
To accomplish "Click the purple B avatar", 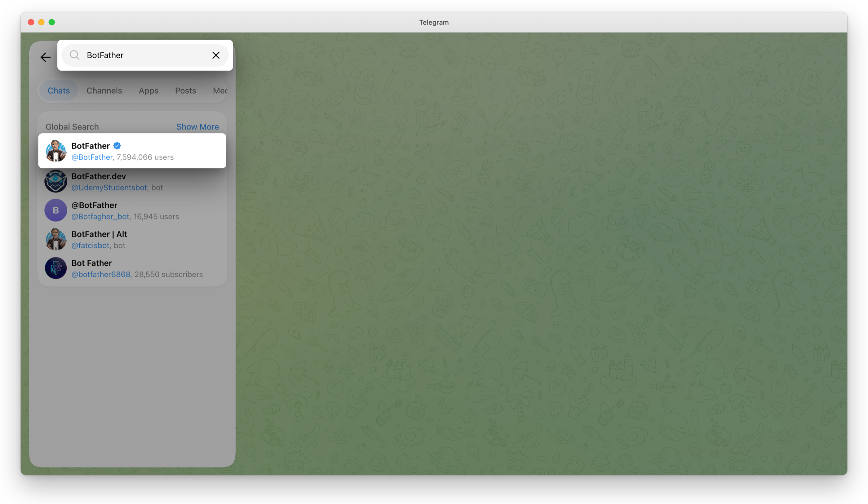I will 56,210.
